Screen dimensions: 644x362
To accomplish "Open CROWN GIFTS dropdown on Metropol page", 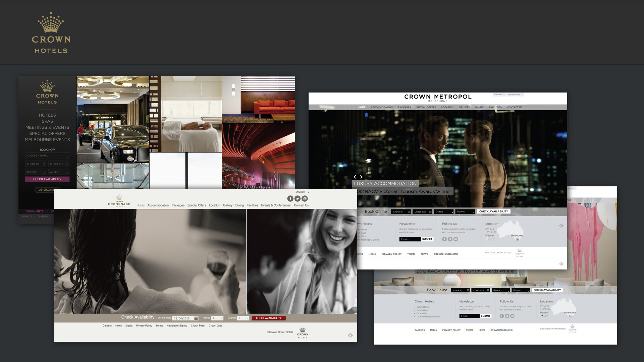I will (515, 95).
